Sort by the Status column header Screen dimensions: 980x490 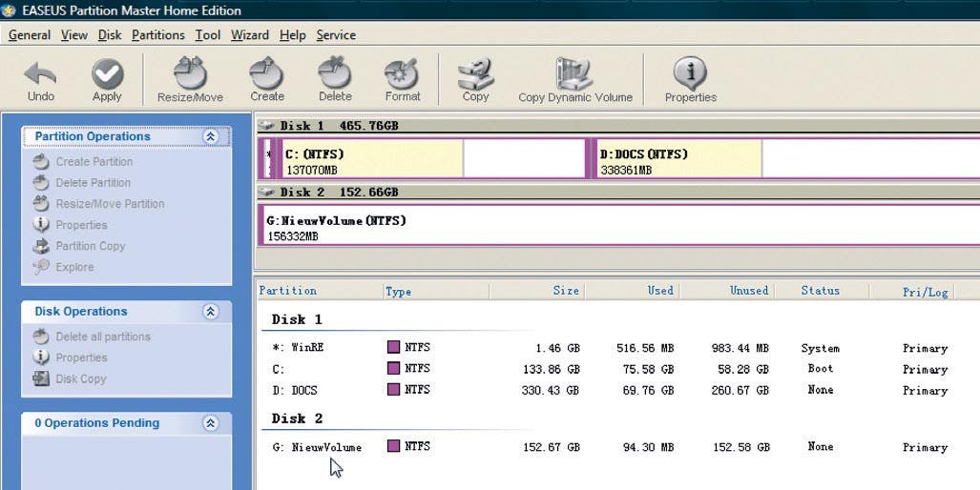point(822,290)
